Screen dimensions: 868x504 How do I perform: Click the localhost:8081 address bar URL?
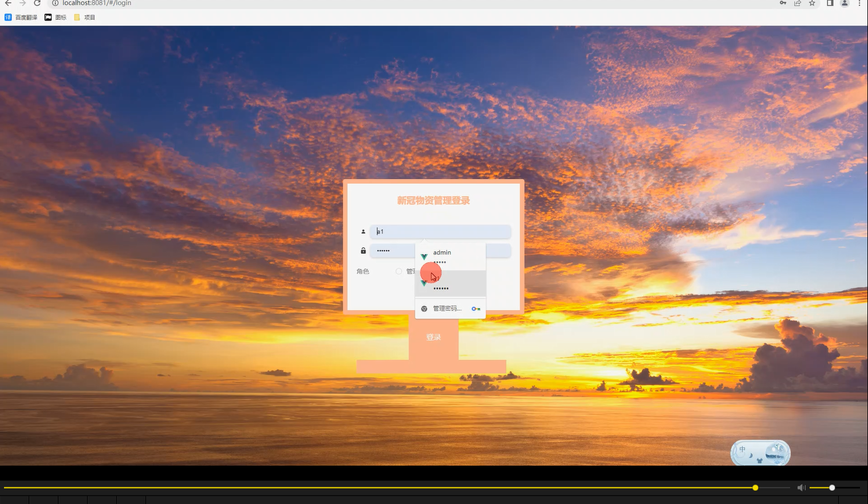pyautogui.click(x=97, y=3)
